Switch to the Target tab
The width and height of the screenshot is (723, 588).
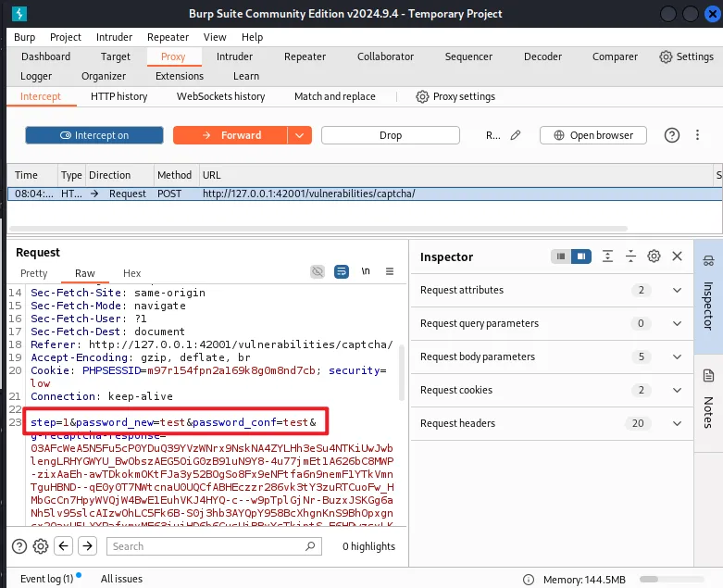pyautogui.click(x=116, y=56)
